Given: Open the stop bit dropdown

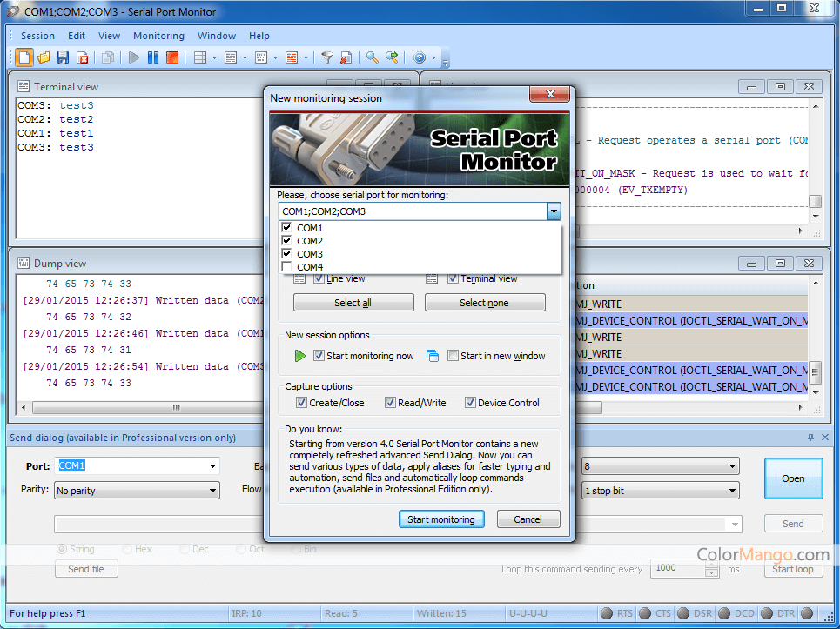Looking at the screenshot, I should pyautogui.click(x=733, y=491).
